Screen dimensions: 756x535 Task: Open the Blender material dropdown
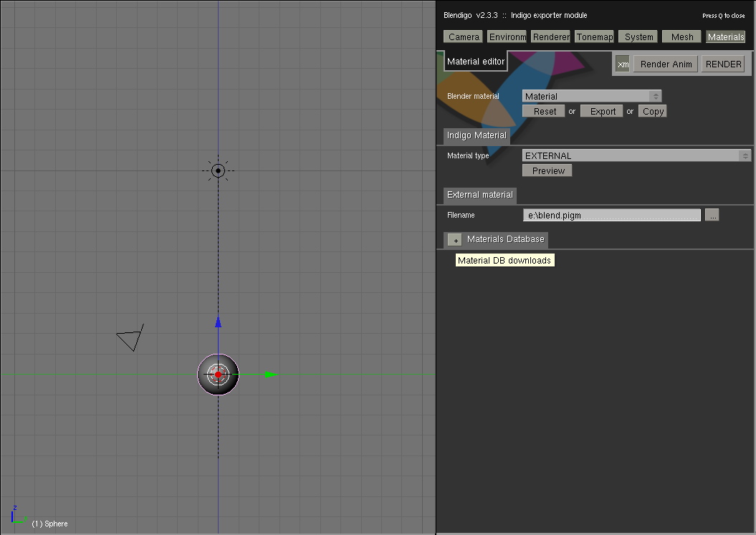[x=591, y=96]
